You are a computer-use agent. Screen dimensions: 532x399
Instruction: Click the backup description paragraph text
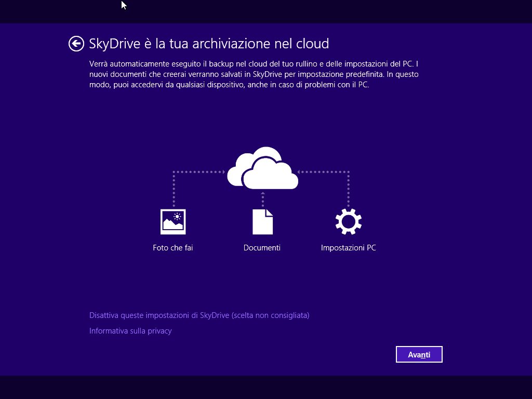pos(254,74)
